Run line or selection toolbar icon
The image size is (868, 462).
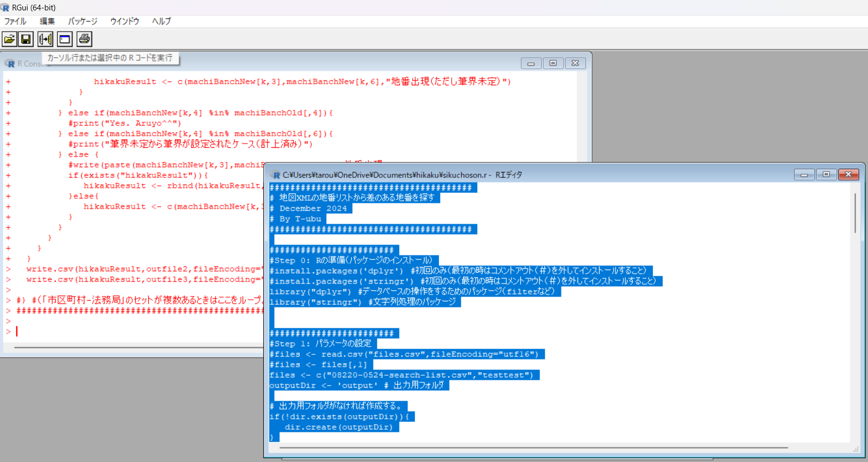point(45,39)
